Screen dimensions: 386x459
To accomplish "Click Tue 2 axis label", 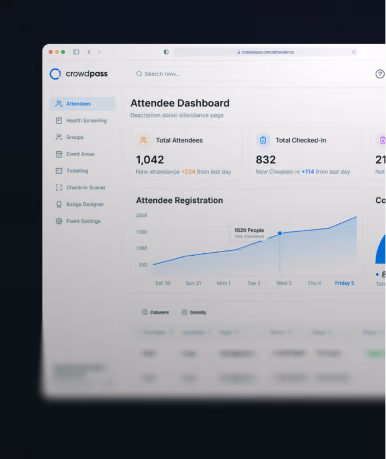I will [x=254, y=283].
